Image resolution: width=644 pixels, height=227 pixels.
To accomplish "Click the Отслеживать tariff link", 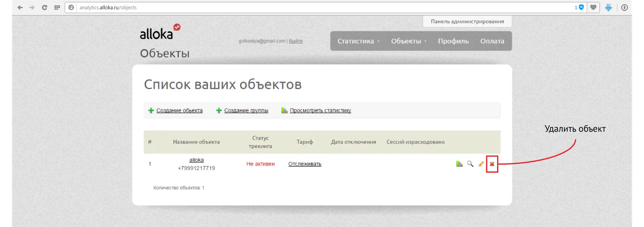I will [305, 164].
